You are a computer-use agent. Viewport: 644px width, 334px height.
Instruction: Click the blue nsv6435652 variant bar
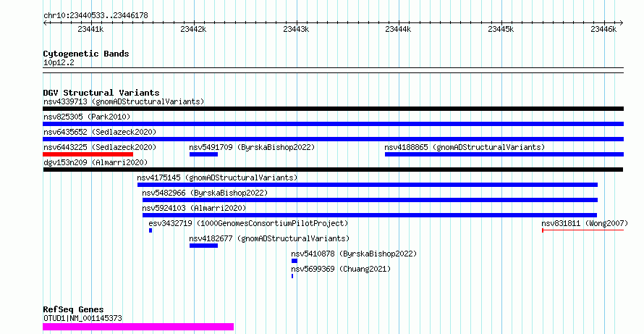(333, 139)
